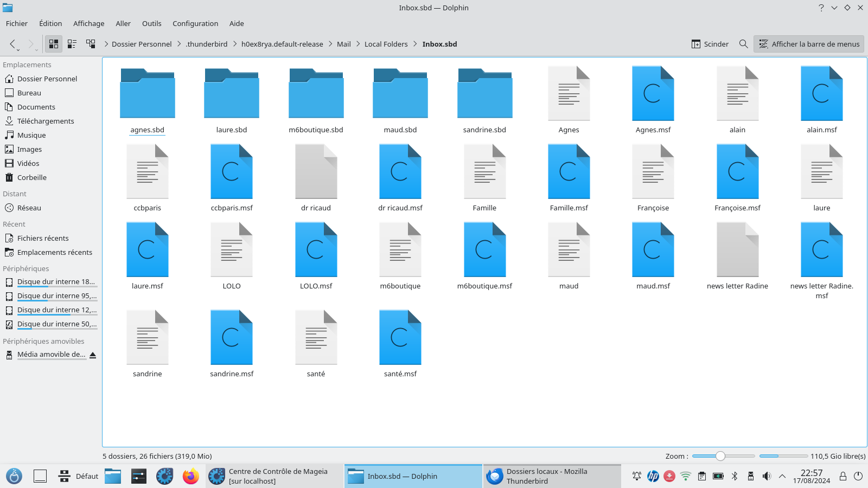Viewport: 868px width, 488px height.
Task: Switch to icons view mode
Action: point(54,44)
